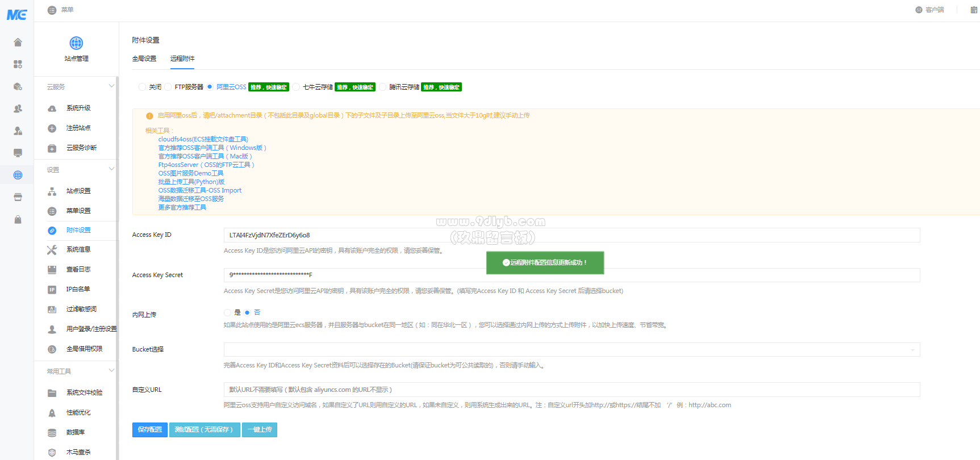Viewport: 980px width, 460px height.
Task: Click the 菜单 icon at top left
Action: tap(52, 10)
